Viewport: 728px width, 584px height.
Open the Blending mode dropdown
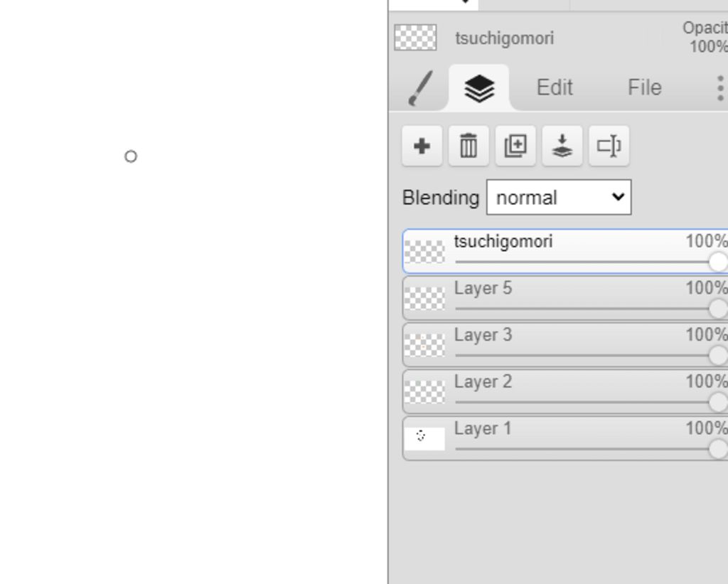559,198
